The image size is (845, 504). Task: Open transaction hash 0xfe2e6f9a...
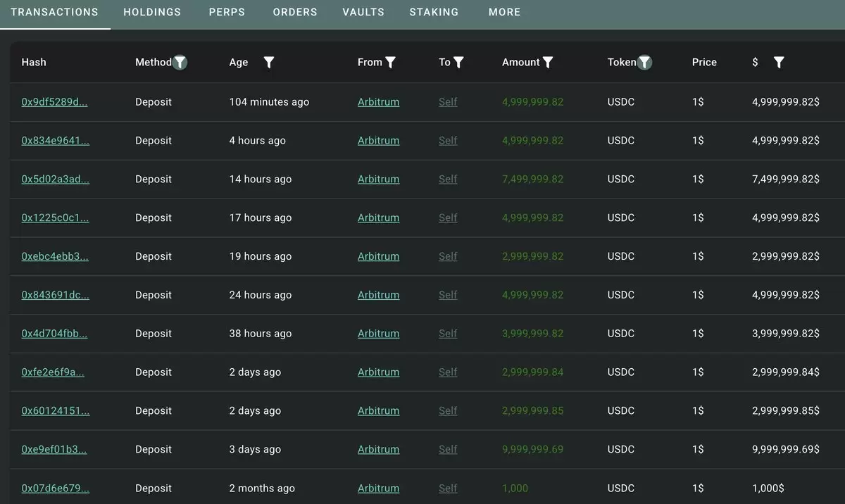[x=53, y=372]
